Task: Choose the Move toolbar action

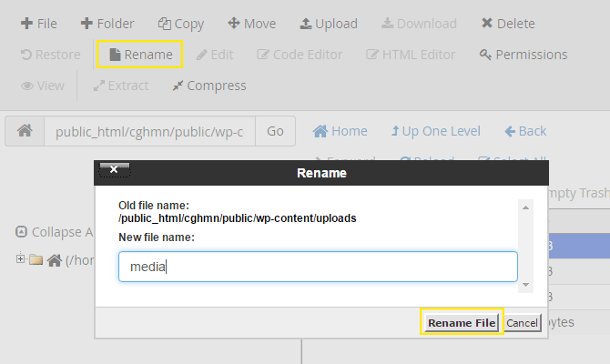Action: 252,24
